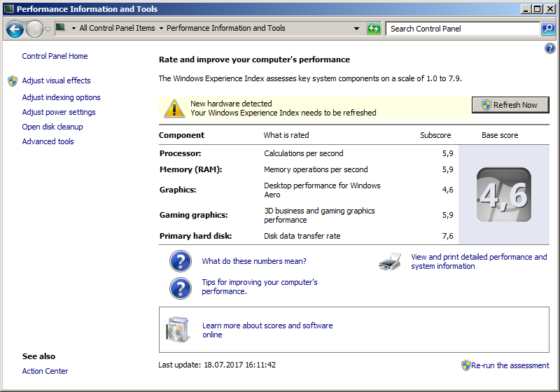Click the Component column header
Screen dimensions: 560x392
[x=181, y=135]
